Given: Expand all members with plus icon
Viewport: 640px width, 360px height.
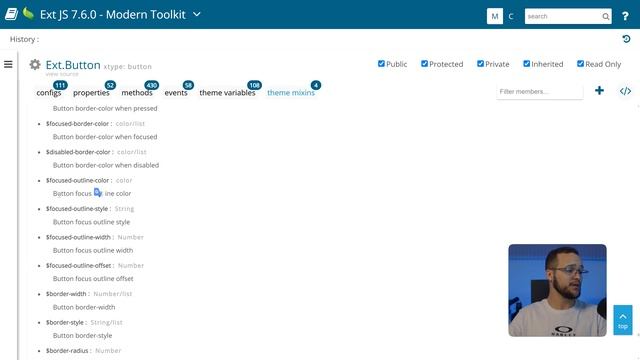Looking at the screenshot, I should [599, 91].
